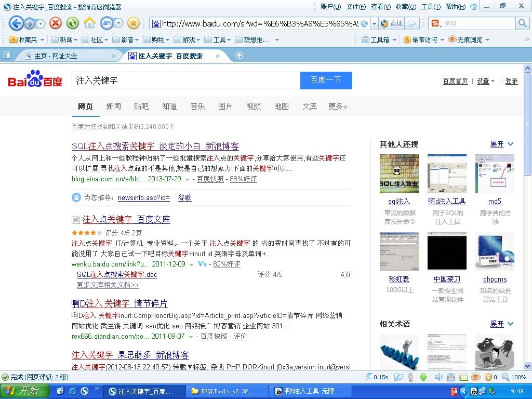Open the home page via house icon
Screen dimensions: 532x399
point(89,23)
